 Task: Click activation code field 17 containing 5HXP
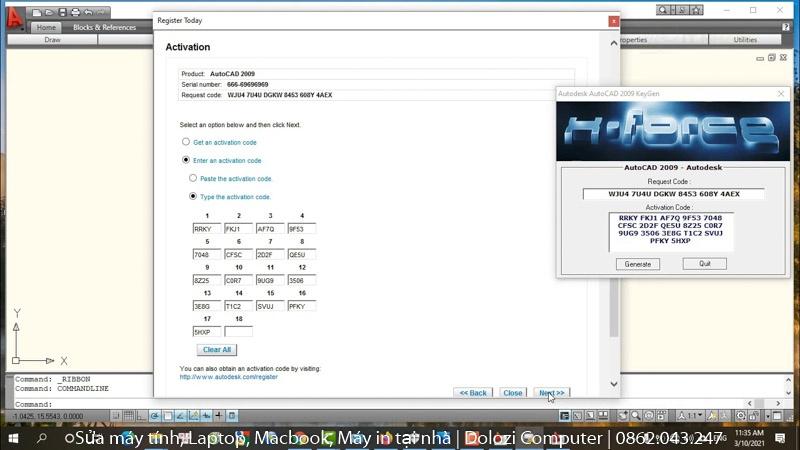click(207, 332)
